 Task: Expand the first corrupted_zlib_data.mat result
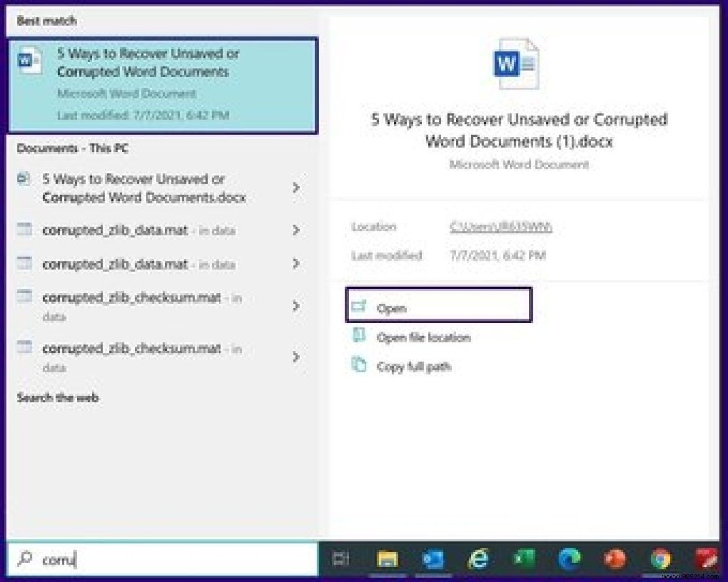tap(296, 230)
